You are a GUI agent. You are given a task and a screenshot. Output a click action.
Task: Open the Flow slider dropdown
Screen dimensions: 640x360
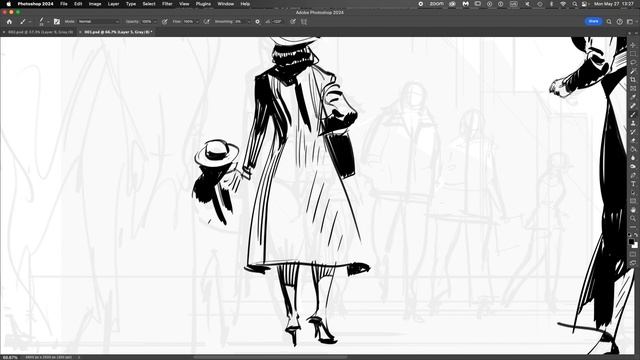197,22
